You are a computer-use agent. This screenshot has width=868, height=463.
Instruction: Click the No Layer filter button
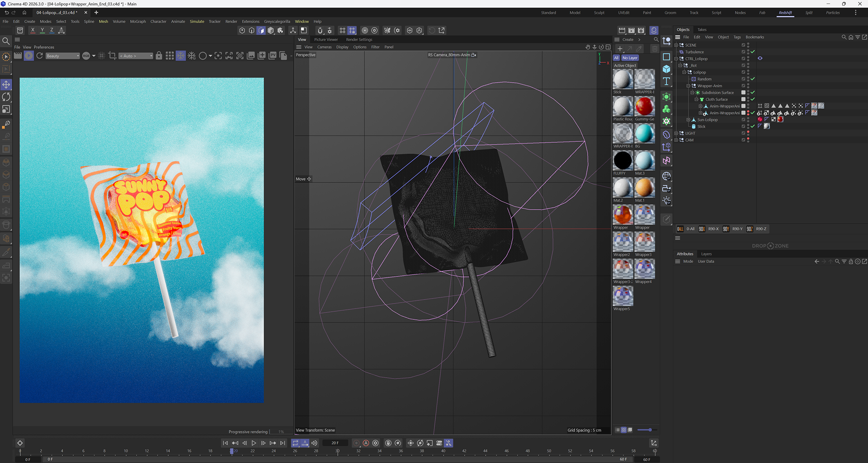(630, 58)
